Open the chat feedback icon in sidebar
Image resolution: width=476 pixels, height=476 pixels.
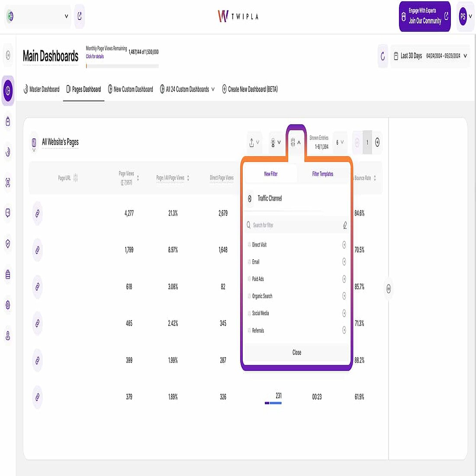[x=7, y=213]
